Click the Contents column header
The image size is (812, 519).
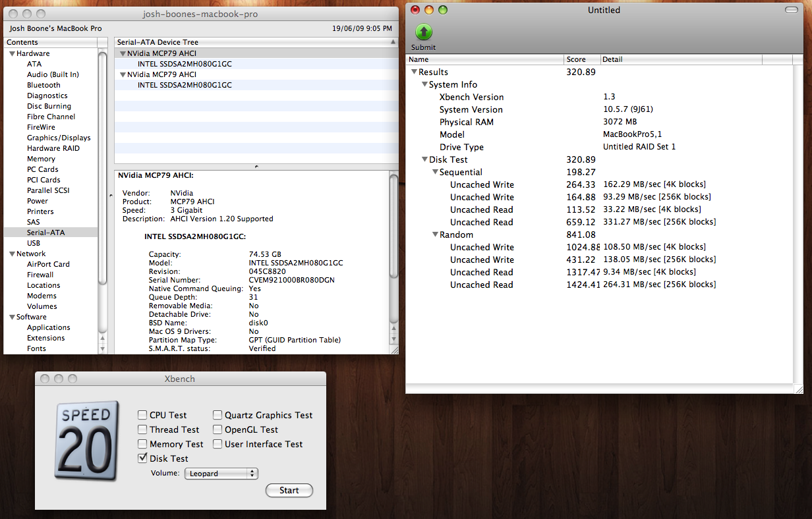coord(51,42)
